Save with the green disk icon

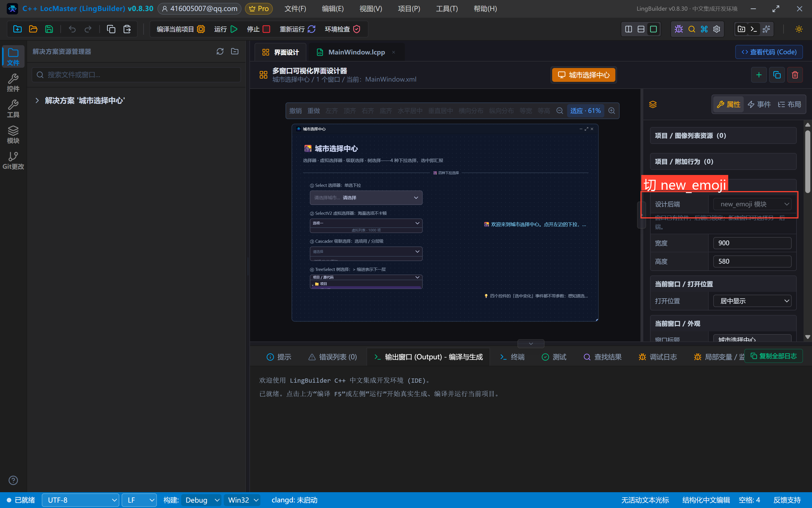[x=49, y=29]
